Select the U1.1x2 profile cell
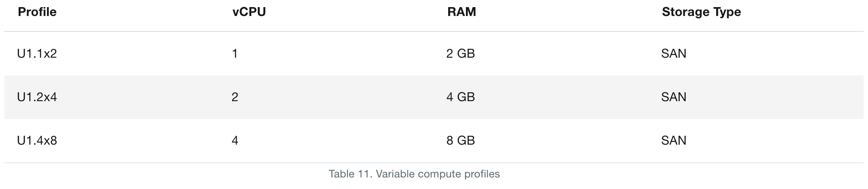The image size is (868, 189). pos(37,54)
